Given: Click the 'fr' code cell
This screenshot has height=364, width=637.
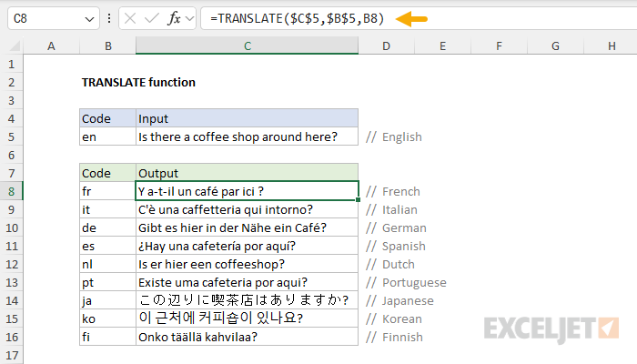Looking at the screenshot, I should (x=108, y=191).
